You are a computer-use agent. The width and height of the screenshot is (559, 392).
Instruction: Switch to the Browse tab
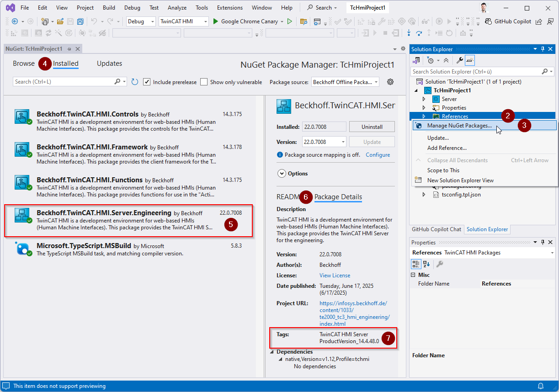click(x=24, y=64)
